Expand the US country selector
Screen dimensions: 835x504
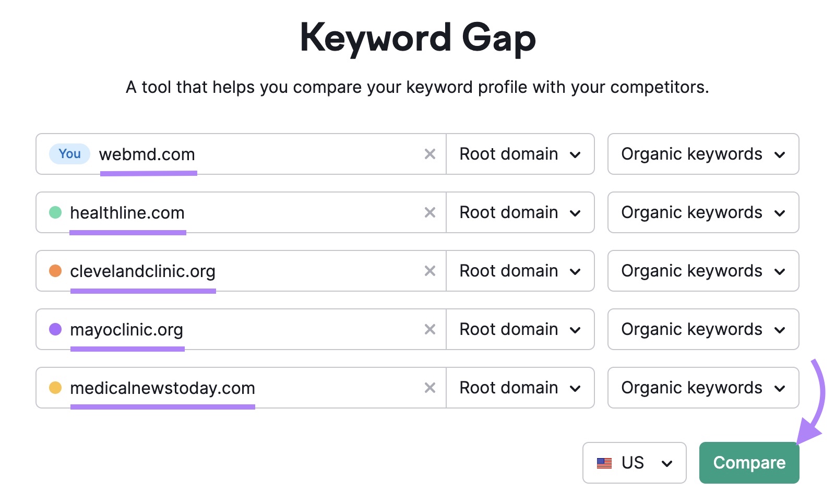634,462
